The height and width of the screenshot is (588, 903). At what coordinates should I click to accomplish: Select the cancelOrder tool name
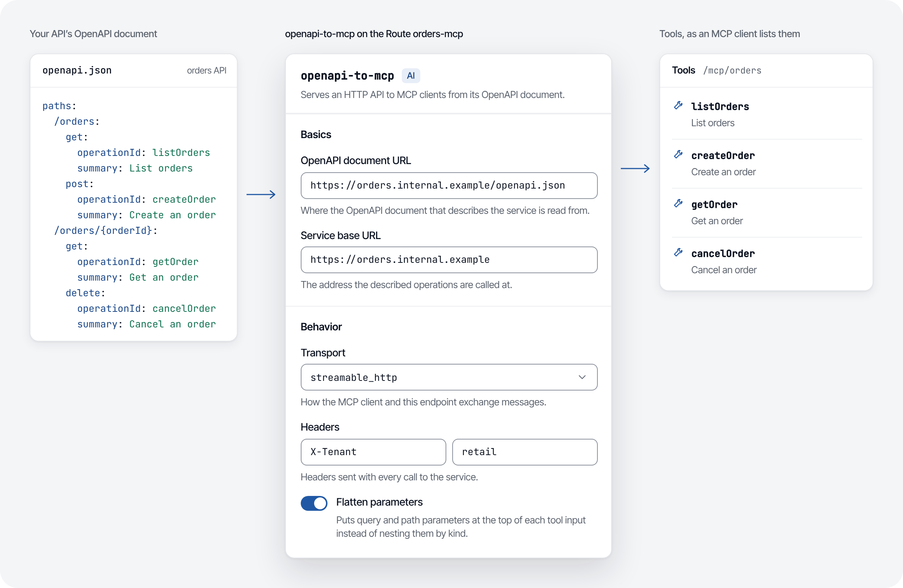pyautogui.click(x=723, y=254)
